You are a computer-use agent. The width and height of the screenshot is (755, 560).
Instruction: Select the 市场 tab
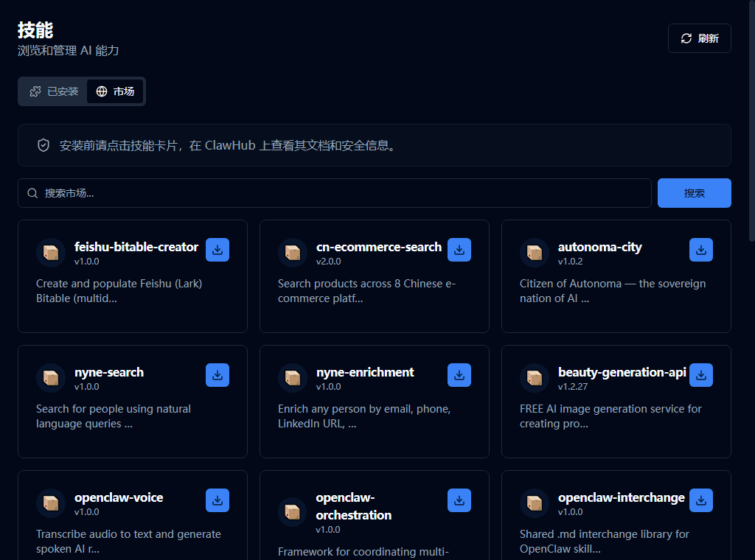(115, 91)
